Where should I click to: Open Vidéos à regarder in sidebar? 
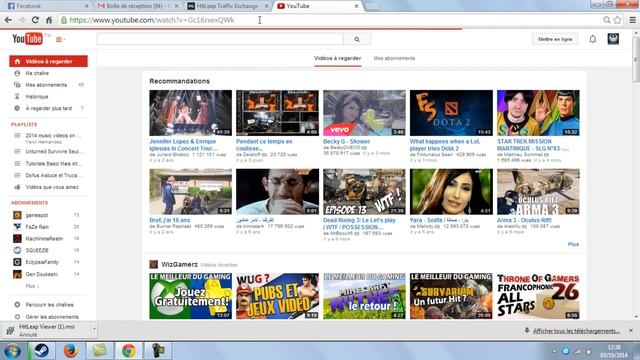click(x=48, y=61)
